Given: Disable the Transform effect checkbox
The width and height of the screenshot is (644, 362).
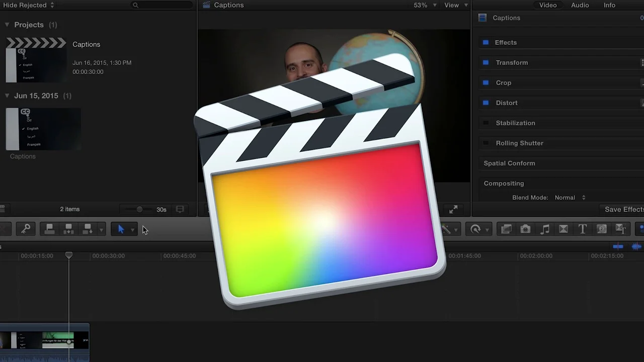Looking at the screenshot, I should coord(486,62).
